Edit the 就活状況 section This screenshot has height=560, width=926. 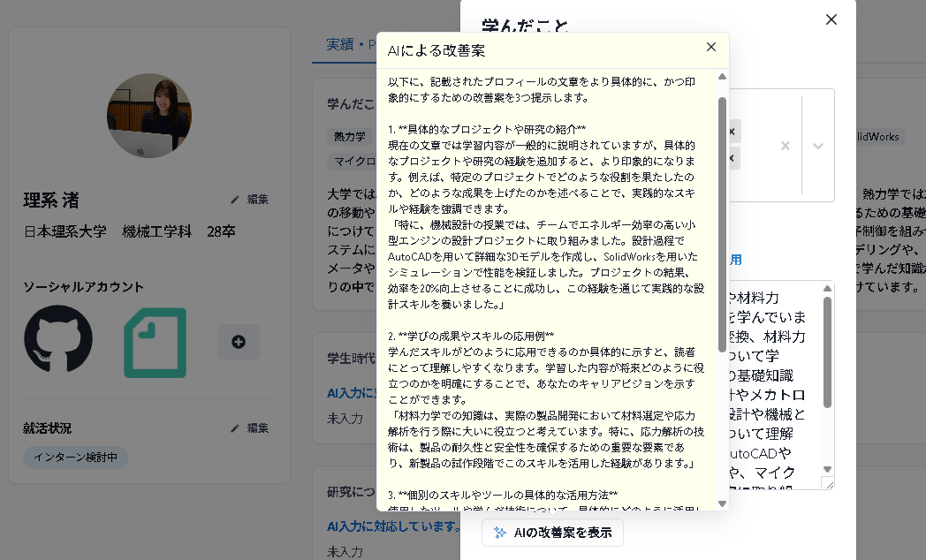click(250, 428)
